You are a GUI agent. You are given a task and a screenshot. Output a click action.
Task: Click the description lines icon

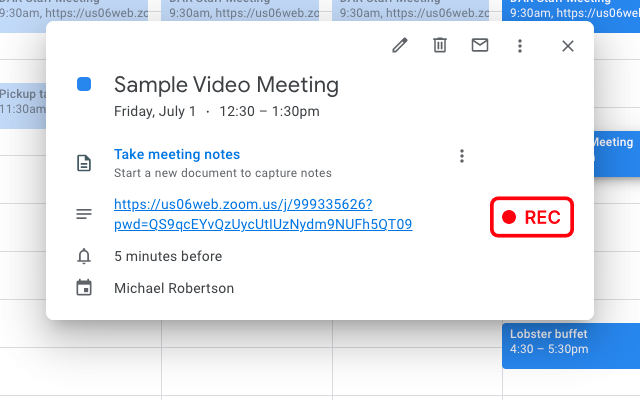pos(85,214)
